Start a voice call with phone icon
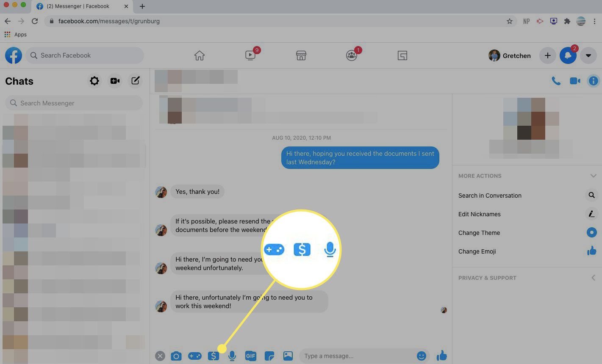 pyautogui.click(x=556, y=81)
